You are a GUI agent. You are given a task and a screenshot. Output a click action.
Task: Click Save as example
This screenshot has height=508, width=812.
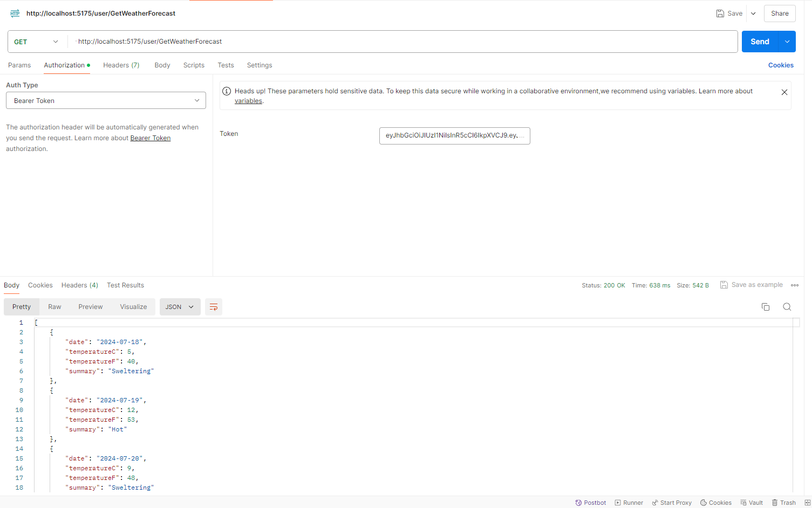(752, 285)
